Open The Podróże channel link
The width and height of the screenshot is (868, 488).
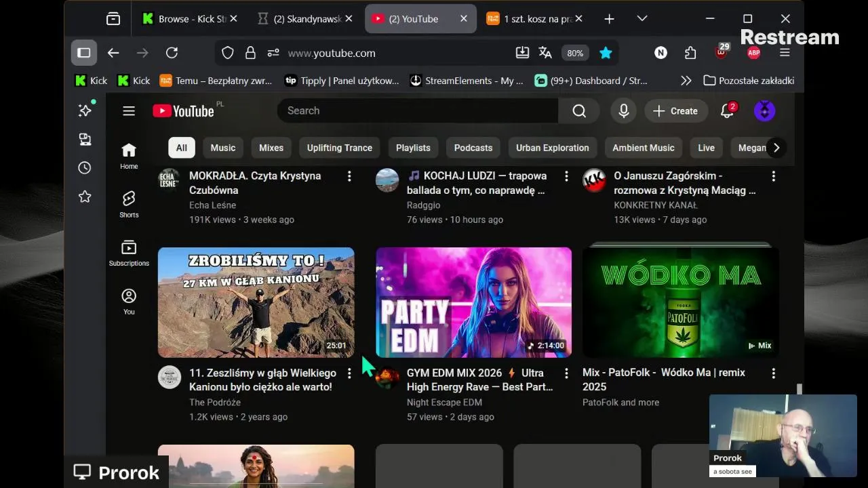point(215,403)
